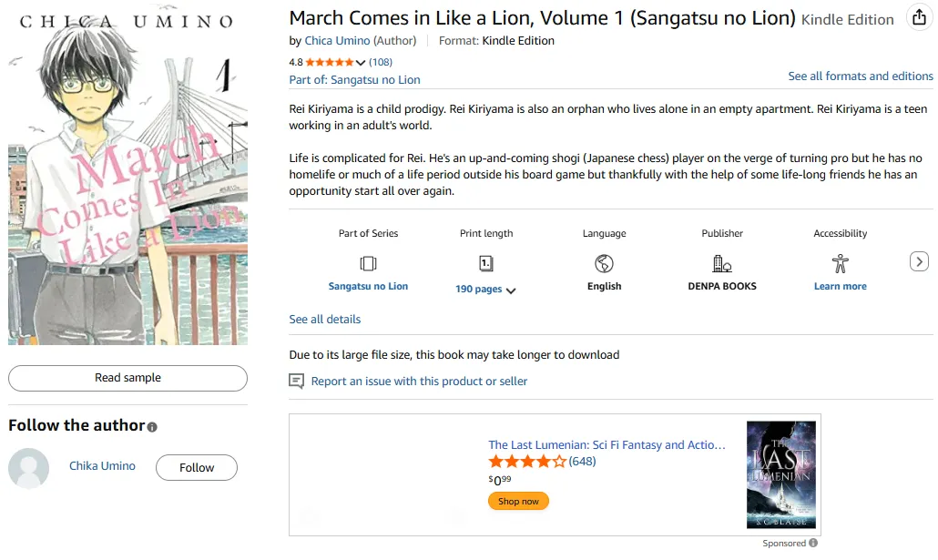Open the 108 ratings link
938x560 pixels.
pyautogui.click(x=381, y=62)
